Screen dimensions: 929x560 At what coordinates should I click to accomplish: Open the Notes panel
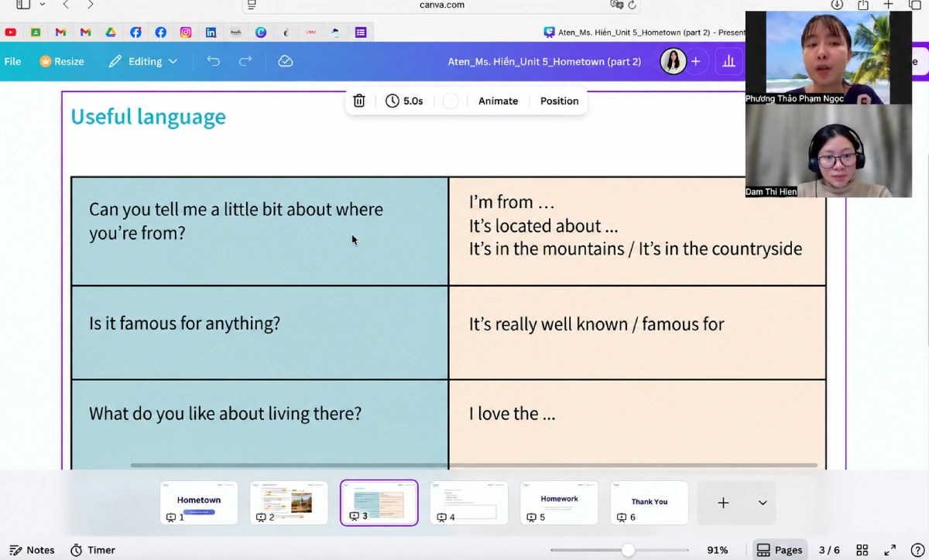[32, 550]
